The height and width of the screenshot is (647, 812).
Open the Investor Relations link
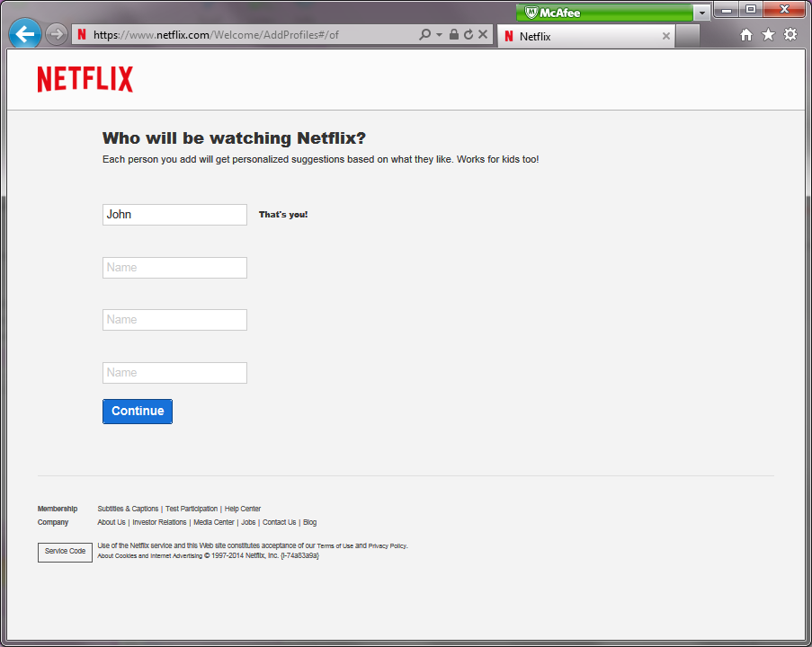point(159,522)
